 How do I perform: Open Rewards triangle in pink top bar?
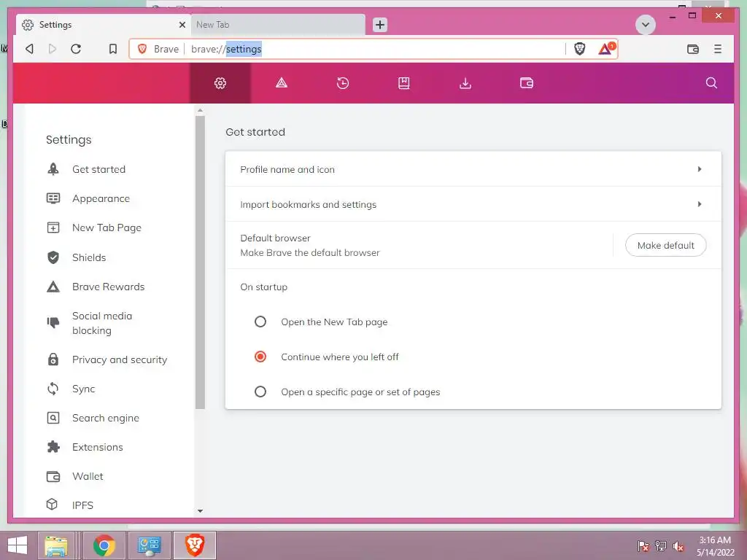coord(282,83)
